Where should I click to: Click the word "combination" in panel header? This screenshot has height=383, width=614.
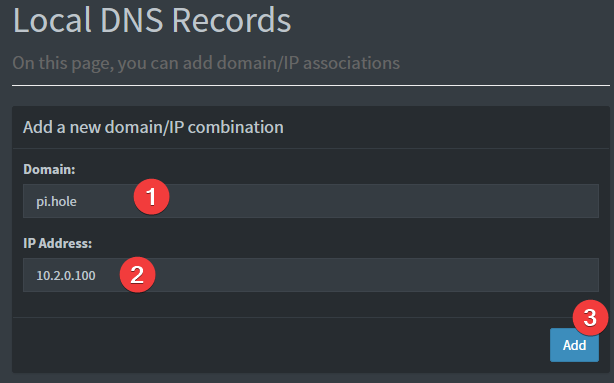pyautogui.click(x=236, y=127)
